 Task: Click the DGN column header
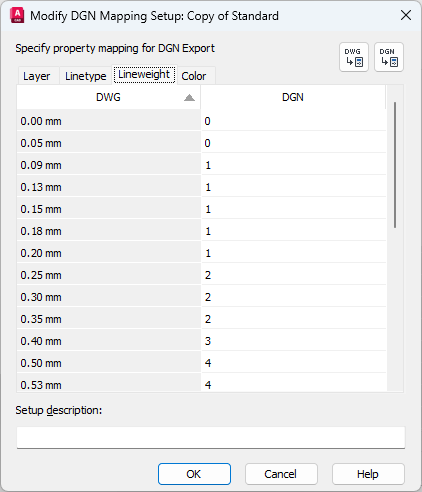point(293,97)
